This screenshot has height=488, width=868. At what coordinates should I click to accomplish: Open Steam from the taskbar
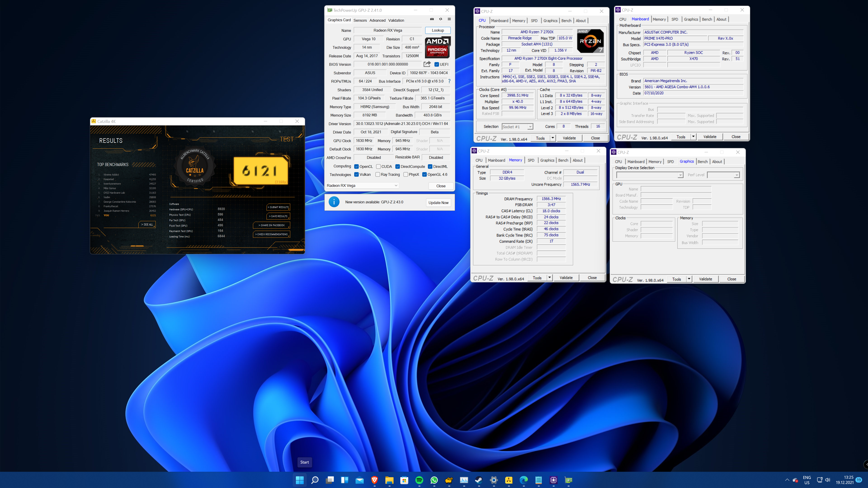479,480
